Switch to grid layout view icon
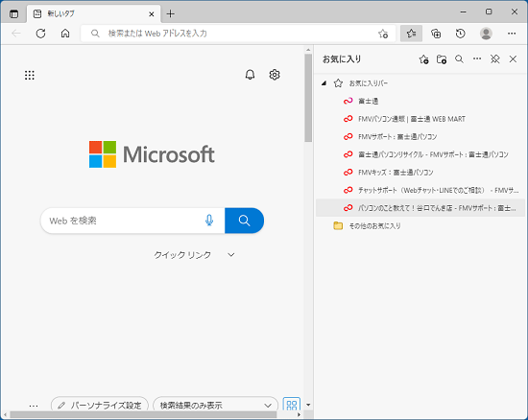The image size is (528, 420). coord(292,405)
